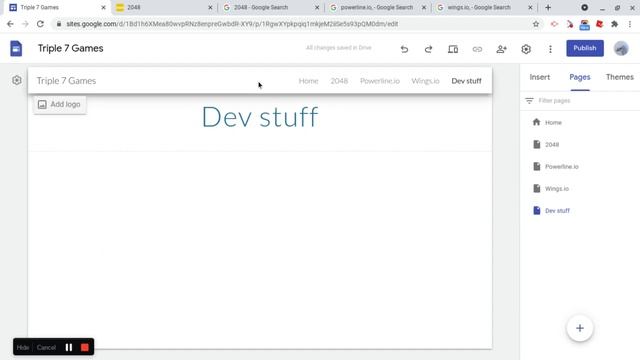Viewport: 640px width, 360px height.
Task: Open the browser extensions puzzle icon
Action: (614, 24)
